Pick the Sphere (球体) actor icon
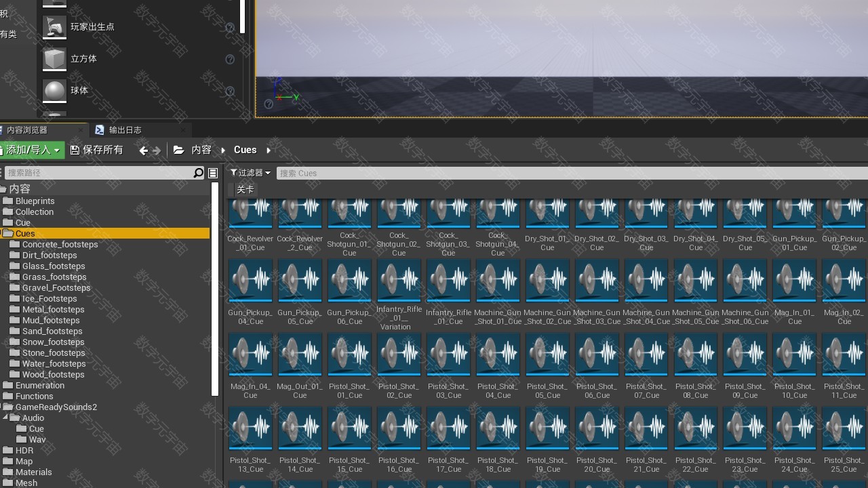868x488 pixels. click(54, 91)
